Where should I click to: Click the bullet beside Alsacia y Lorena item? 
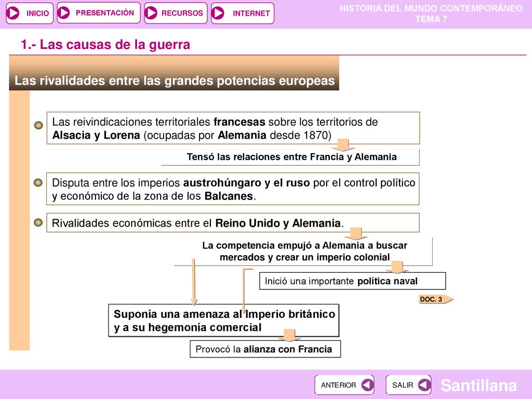[38, 125]
